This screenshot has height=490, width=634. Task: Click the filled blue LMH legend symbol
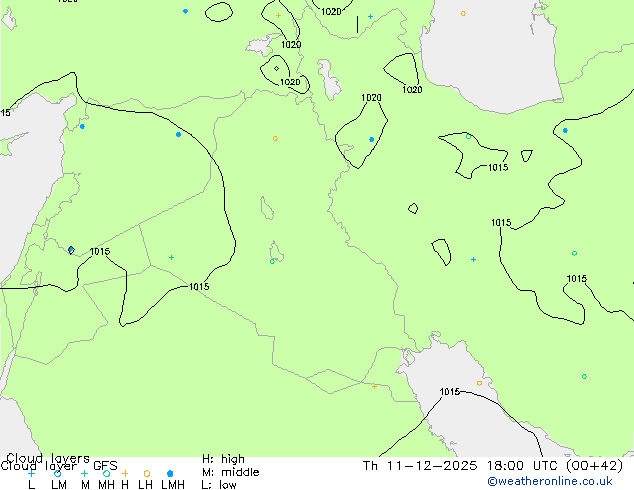(x=170, y=473)
